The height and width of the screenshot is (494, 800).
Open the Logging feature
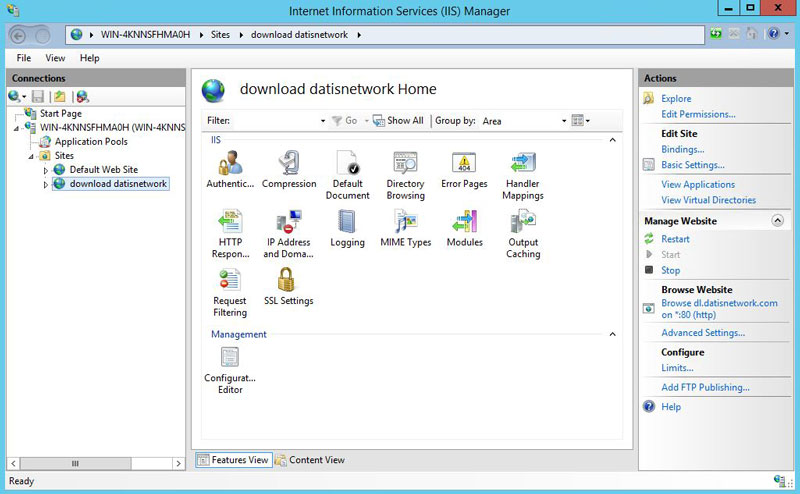click(347, 228)
